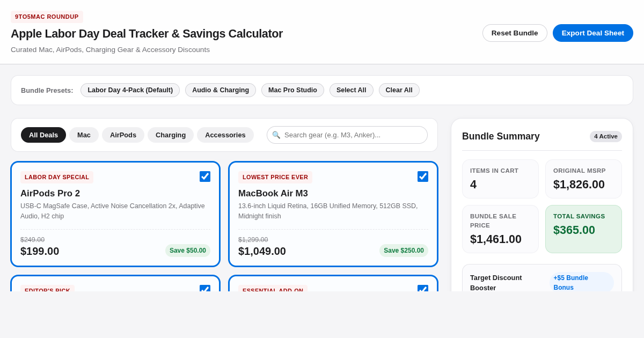The height and width of the screenshot is (338, 644).
Task: Click the LOWEST PRICE EVER tag
Action: click(x=275, y=177)
